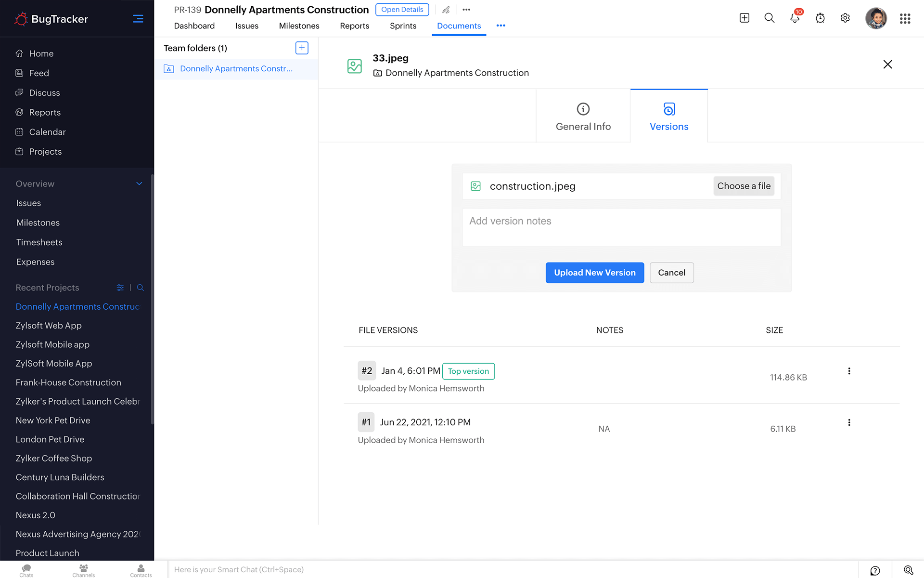The image size is (924, 578).
Task: Expand more tabs ellipsis after Documents
Action: pyautogui.click(x=500, y=26)
